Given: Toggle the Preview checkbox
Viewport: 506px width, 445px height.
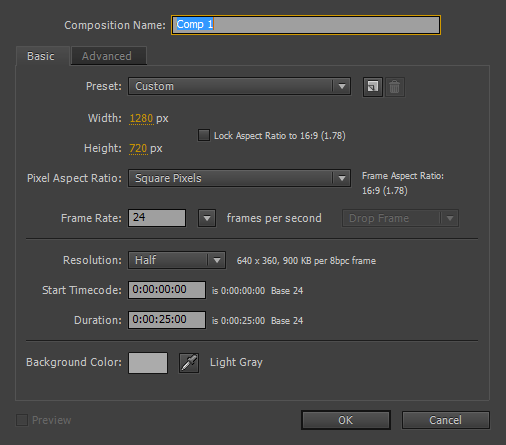Looking at the screenshot, I should 22,420.
